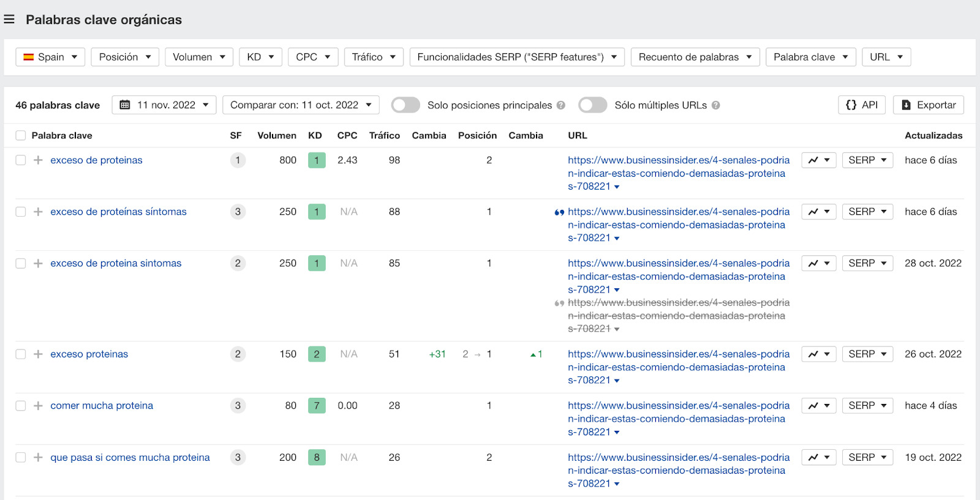Click the plus icon beside comer mucha proteina
The width and height of the screenshot is (980, 500).
click(38, 406)
